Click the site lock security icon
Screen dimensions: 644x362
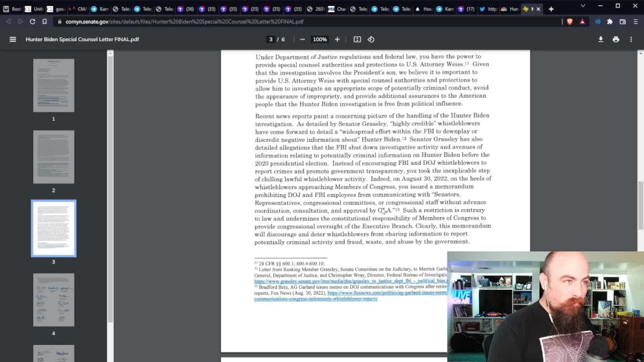[x=60, y=22]
